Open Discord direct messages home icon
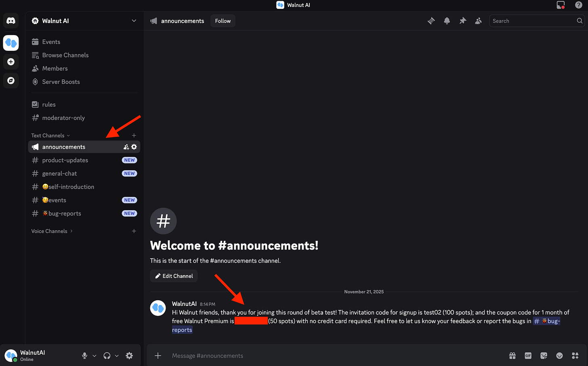The height and width of the screenshot is (366, 588). pyautogui.click(x=11, y=21)
